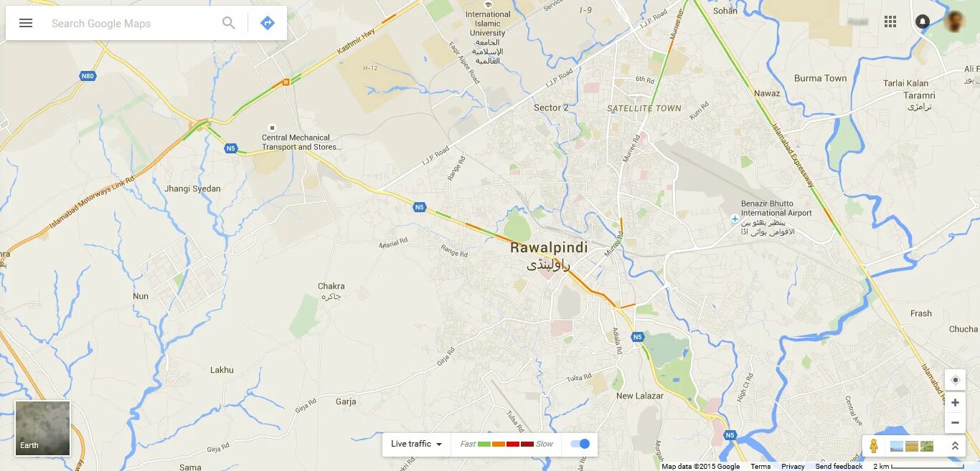
Task: Open the hamburger main menu
Action: (x=26, y=23)
